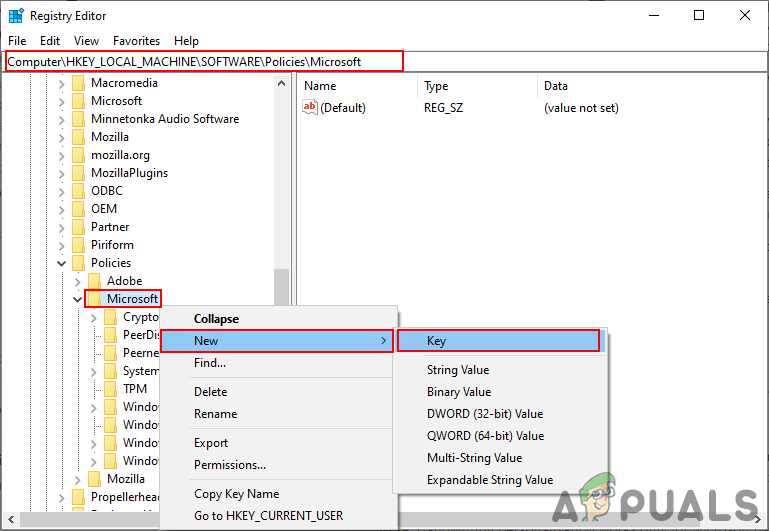Select Find... in the context menu
769x531 pixels.
coord(278,363)
